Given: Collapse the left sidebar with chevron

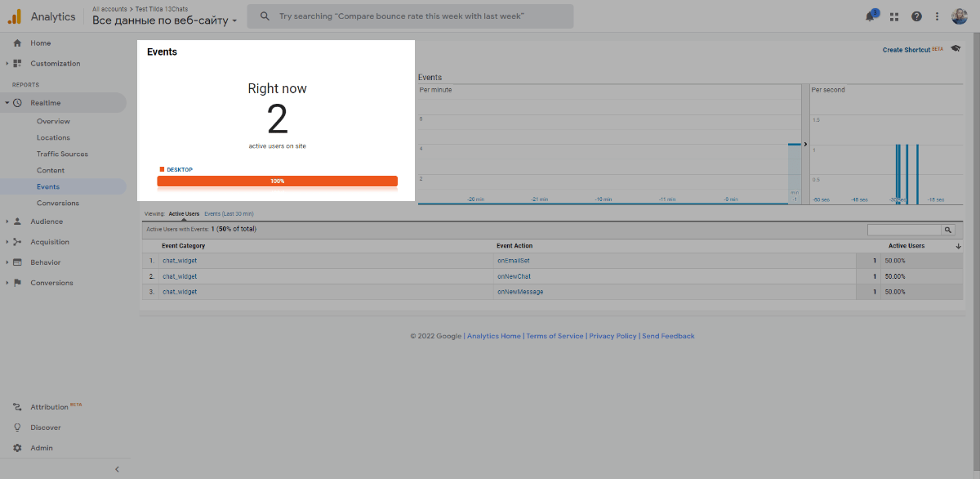Looking at the screenshot, I should [x=117, y=469].
